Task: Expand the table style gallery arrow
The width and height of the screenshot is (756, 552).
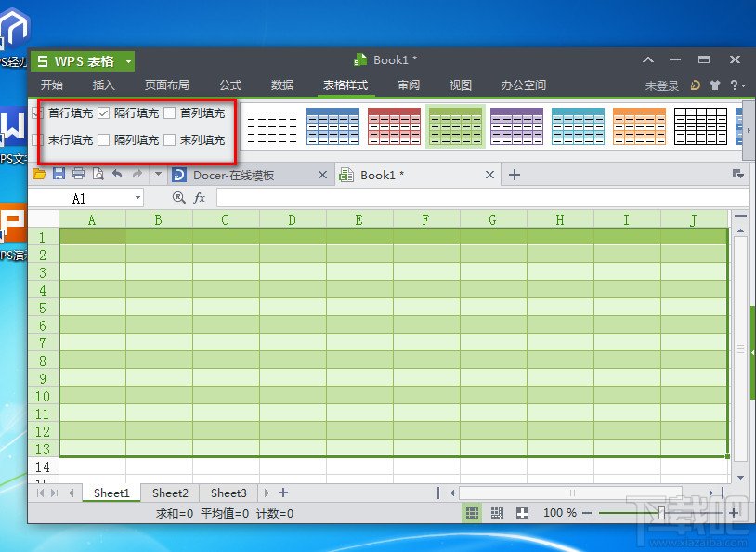Action: click(749, 130)
